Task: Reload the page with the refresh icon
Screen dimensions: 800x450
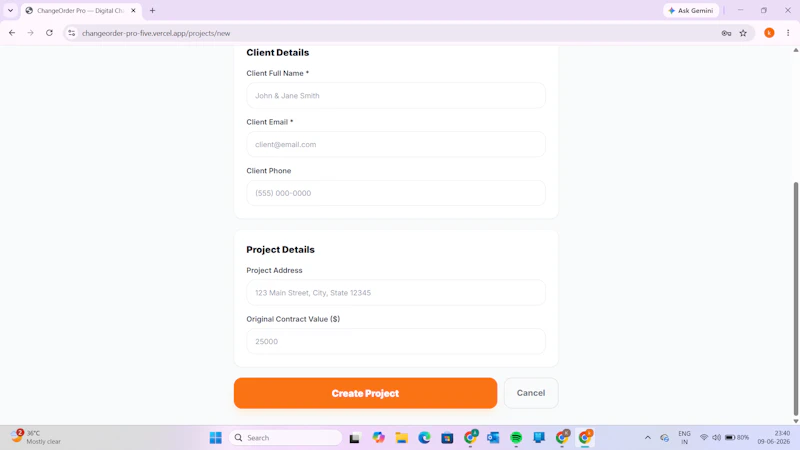Action: 49,33
